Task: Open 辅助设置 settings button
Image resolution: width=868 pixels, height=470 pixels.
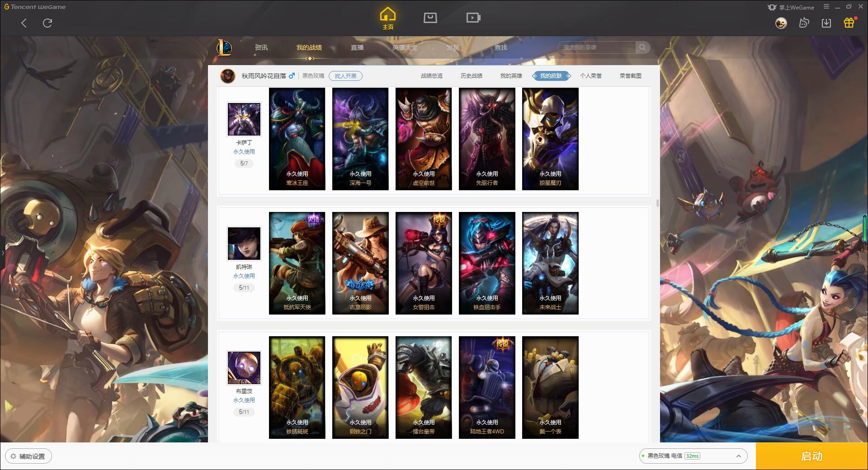Action: coord(28,456)
